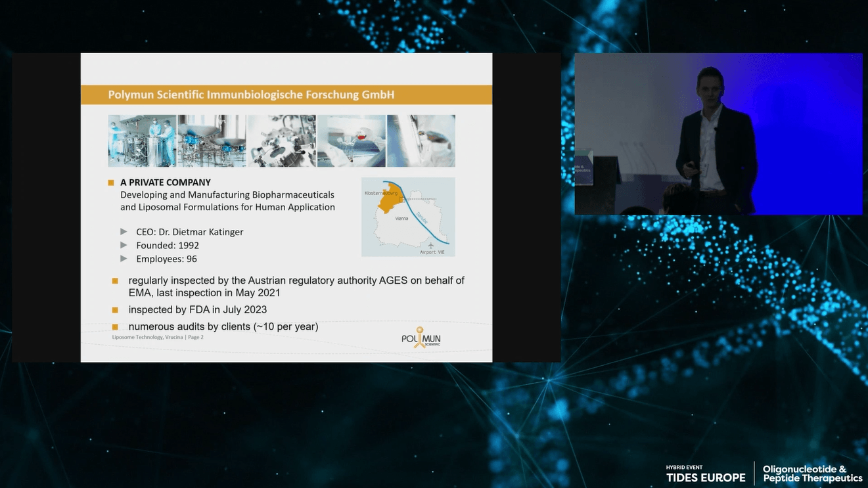Click orange bullet beside 'inspected by FDA'
Image resolution: width=868 pixels, height=488 pixels.
tap(115, 310)
